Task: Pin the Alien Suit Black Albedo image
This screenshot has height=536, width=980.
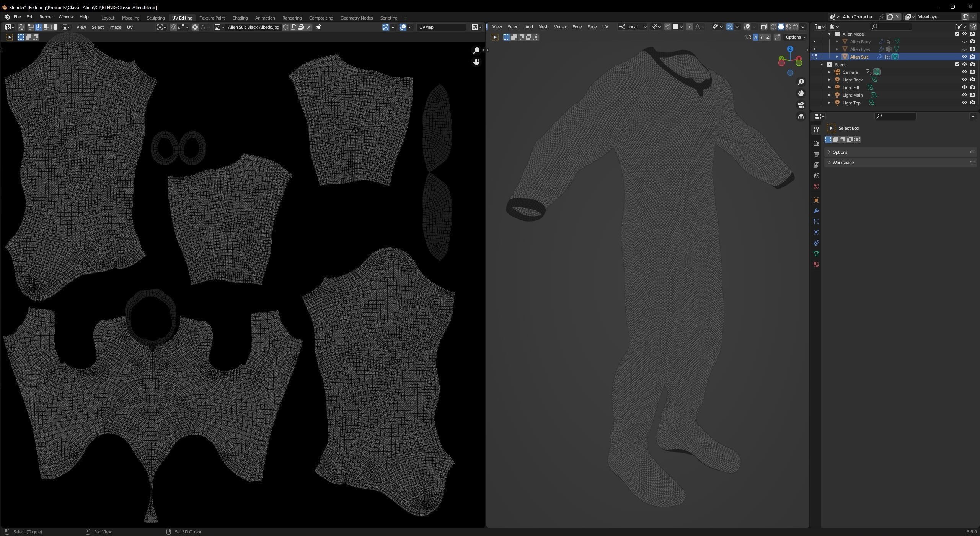Action: (x=318, y=27)
